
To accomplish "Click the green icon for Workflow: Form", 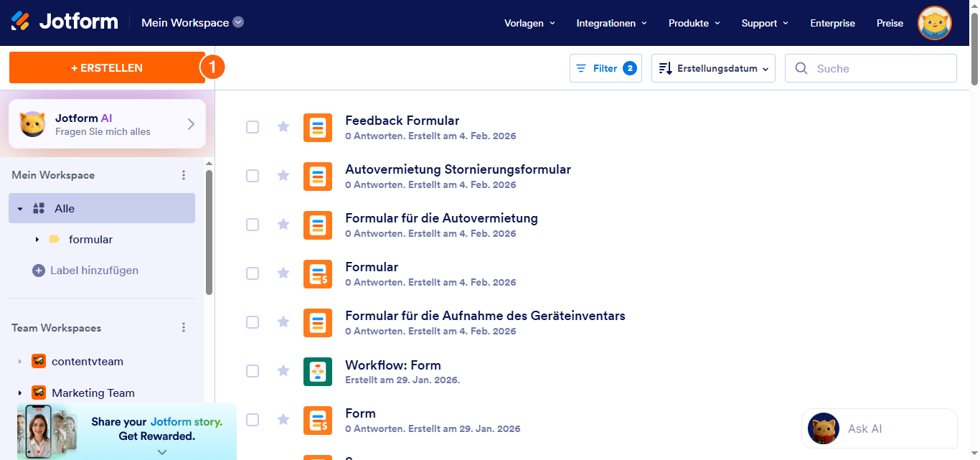I will click(x=318, y=371).
